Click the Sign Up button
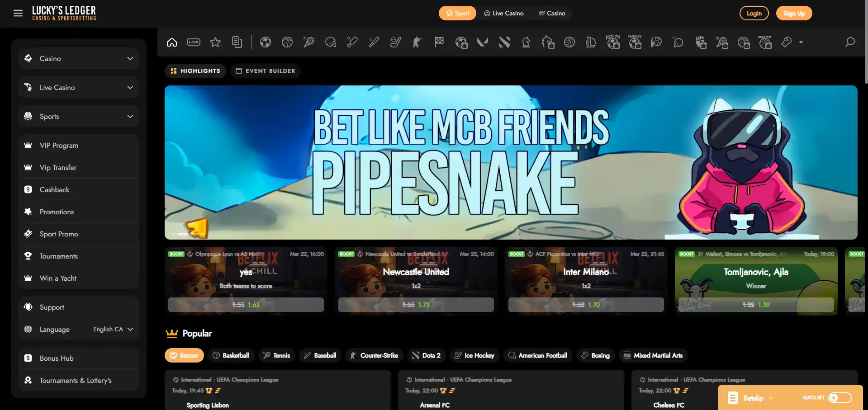 (x=794, y=13)
